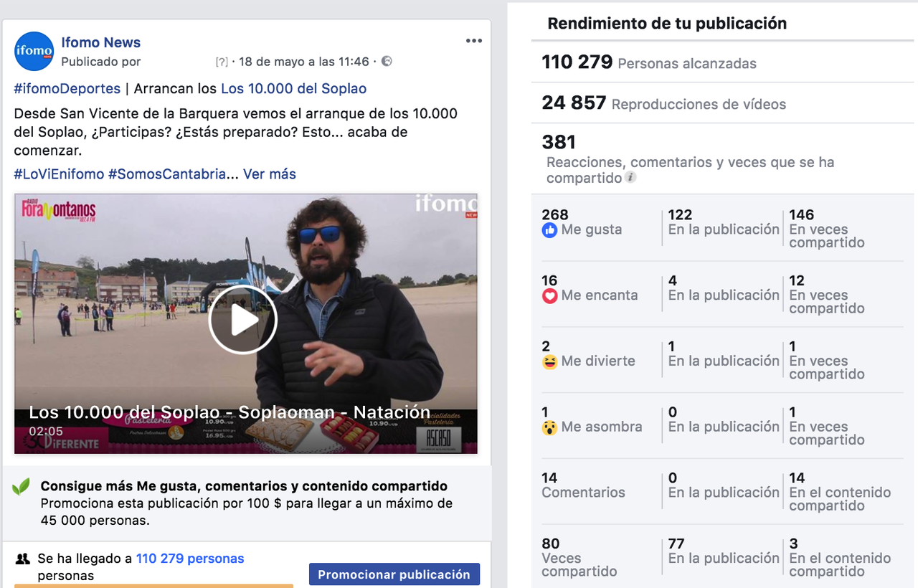Image resolution: width=918 pixels, height=588 pixels.
Task: Open the Los 10.000 del Soplao link
Action: [293, 89]
